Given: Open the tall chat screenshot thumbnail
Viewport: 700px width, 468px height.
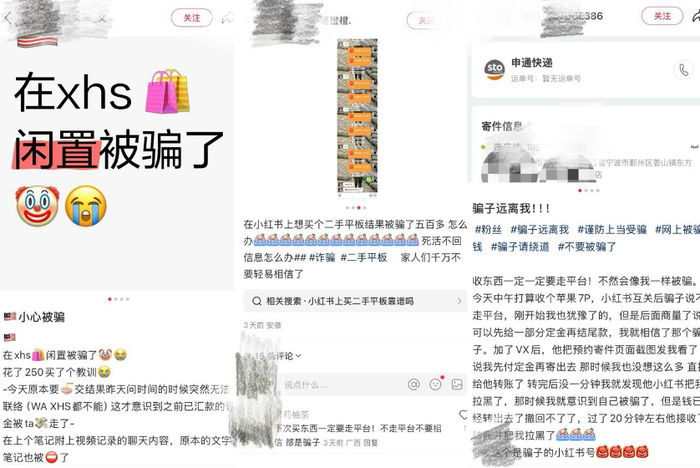Looking at the screenshot, I should [x=357, y=116].
